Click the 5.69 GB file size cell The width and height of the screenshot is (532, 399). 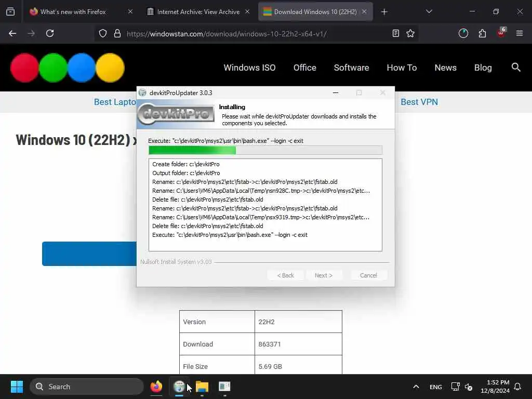point(298,366)
